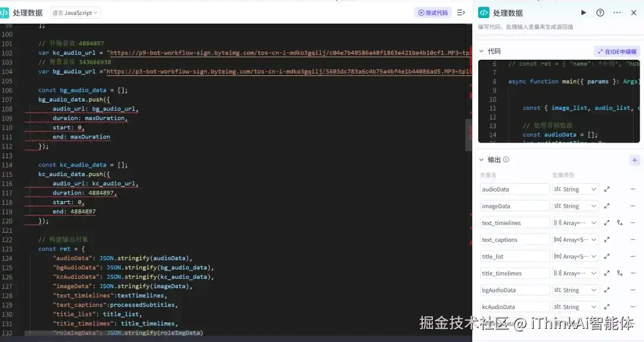Expand description icon for bgAudioData row
This screenshot has width=644, height=342.
606,290
